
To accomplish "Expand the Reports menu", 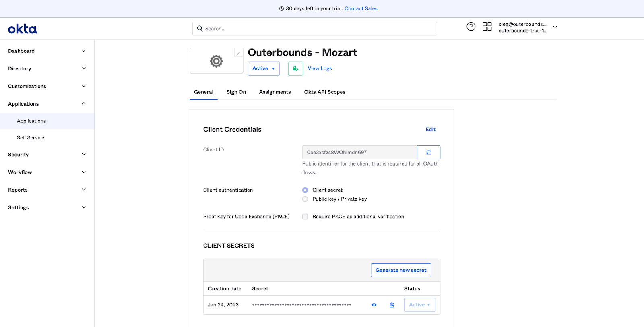I will 47,190.
